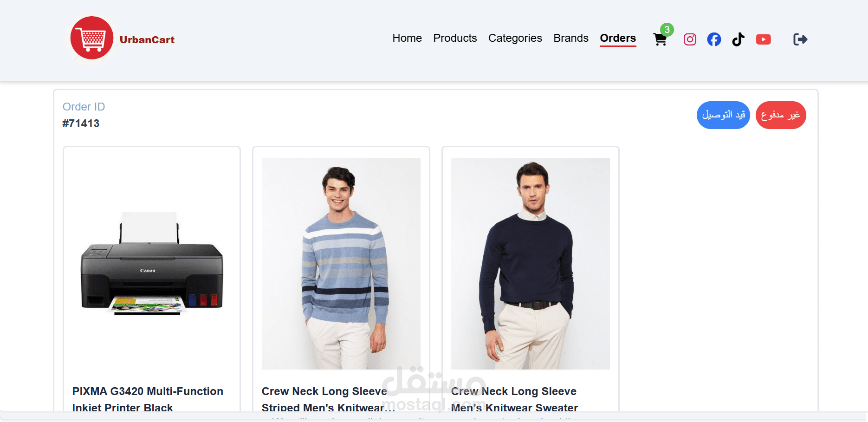Screen dimensions: 868x422
Task: Click the logout arrow icon
Action: [x=800, y=39]
